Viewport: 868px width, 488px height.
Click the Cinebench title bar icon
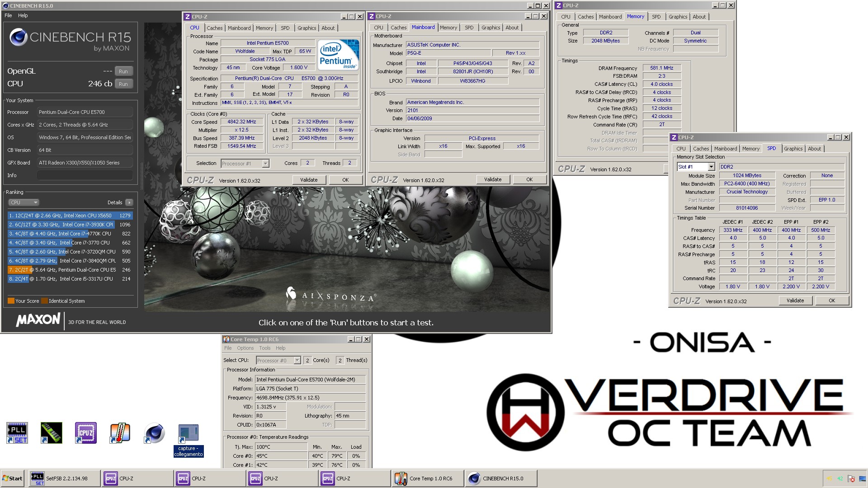coord(5,6)
